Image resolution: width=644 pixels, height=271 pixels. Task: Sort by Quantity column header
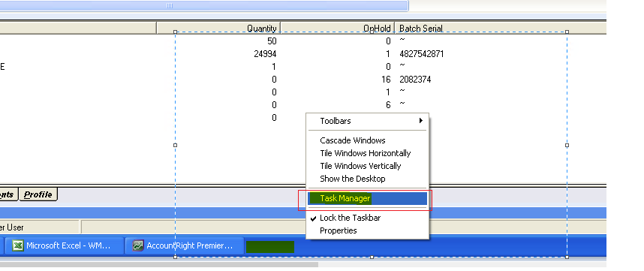pos(218,29)
